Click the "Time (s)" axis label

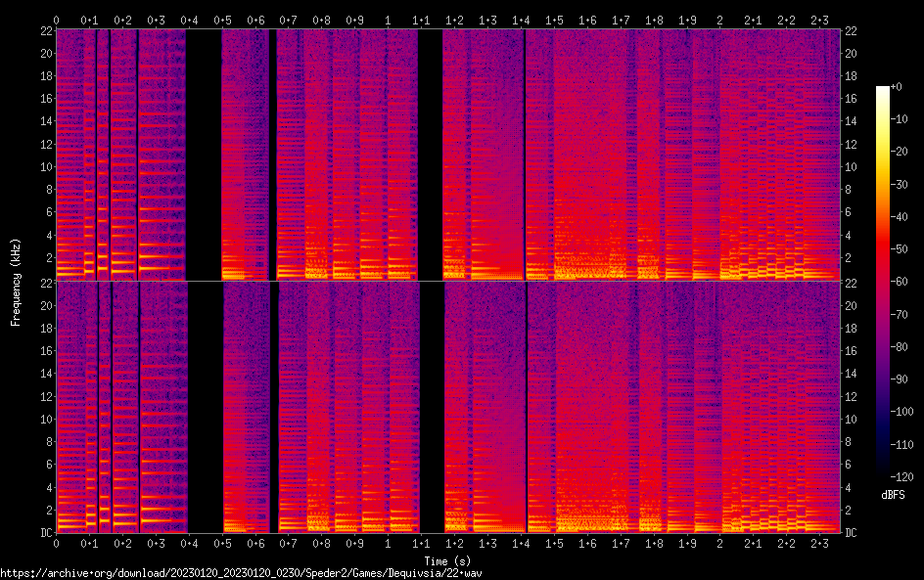pyautogui.click(x=449, y=560)
